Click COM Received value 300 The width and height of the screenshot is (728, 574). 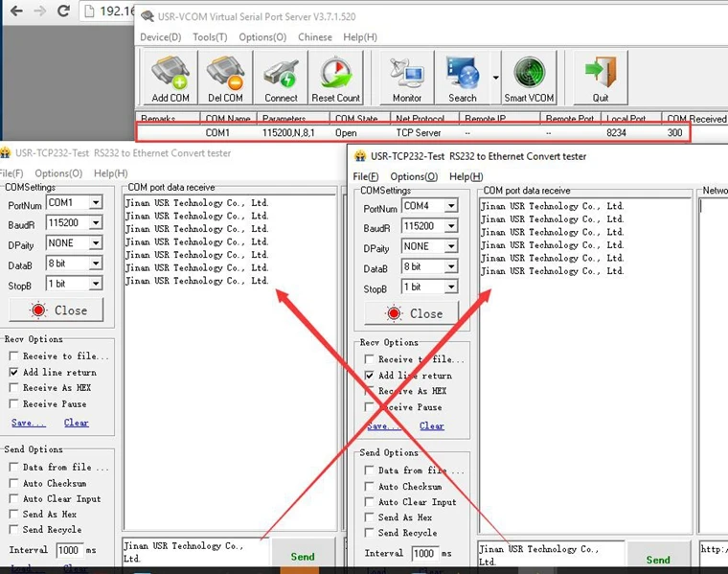tap(674, 133)
